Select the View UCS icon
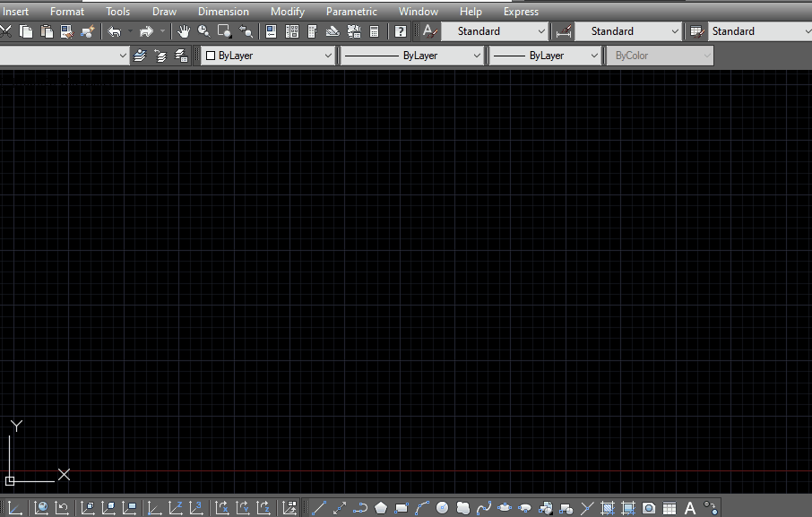Screen dimensions: 812x517 (129, 508)
